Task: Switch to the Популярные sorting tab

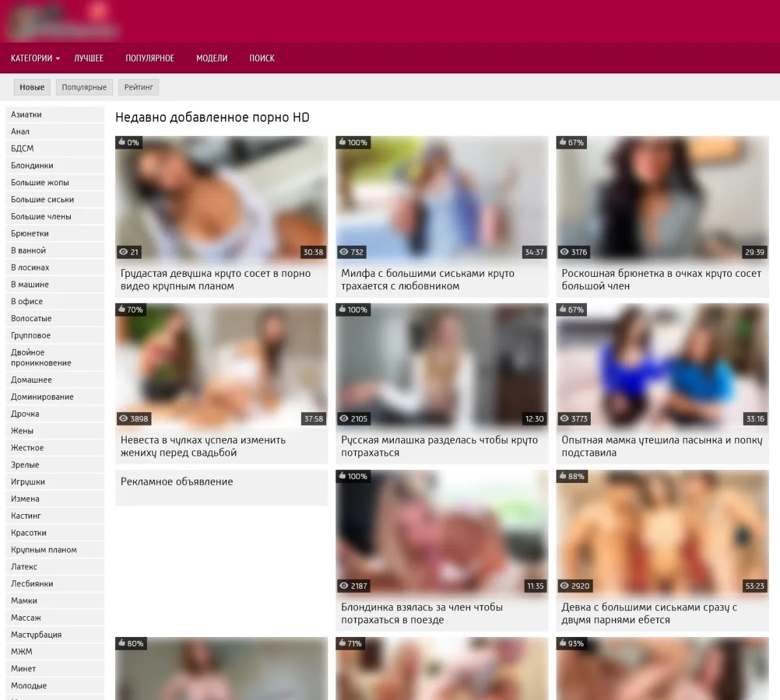Action: pos(84,87)
